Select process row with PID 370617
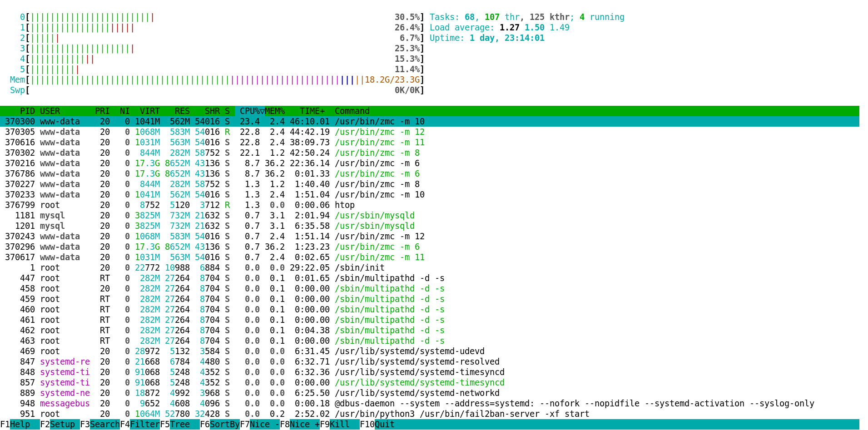868x430 pixels. pos(430,257)
